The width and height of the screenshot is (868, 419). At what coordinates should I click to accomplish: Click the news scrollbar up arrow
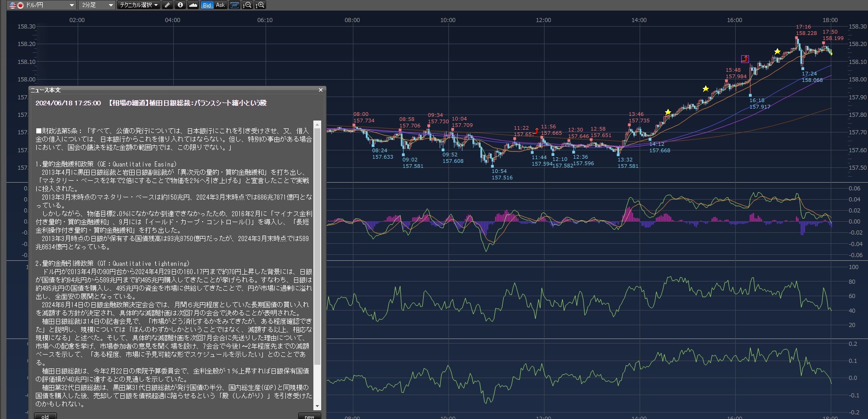[x=317, y=124]
